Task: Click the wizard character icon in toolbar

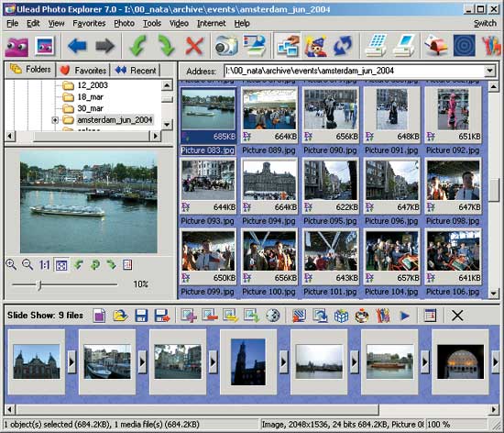Action: coord(315,46)
